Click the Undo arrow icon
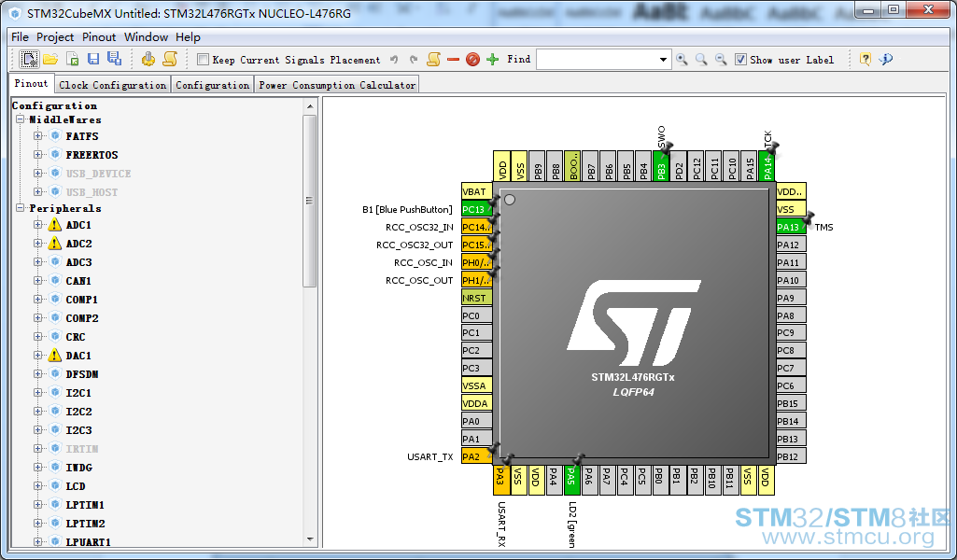The image size is (957, 560). pos(394,60)
